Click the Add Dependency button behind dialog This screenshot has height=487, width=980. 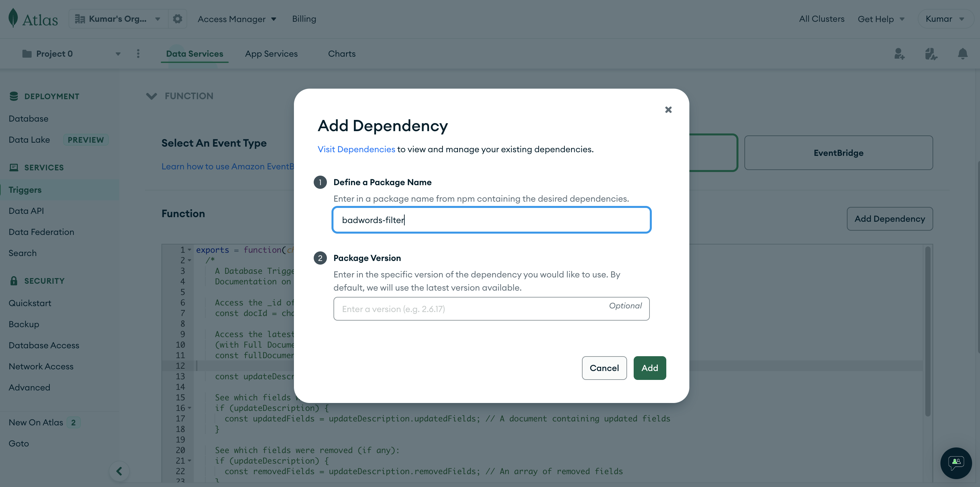coord(889,219)
